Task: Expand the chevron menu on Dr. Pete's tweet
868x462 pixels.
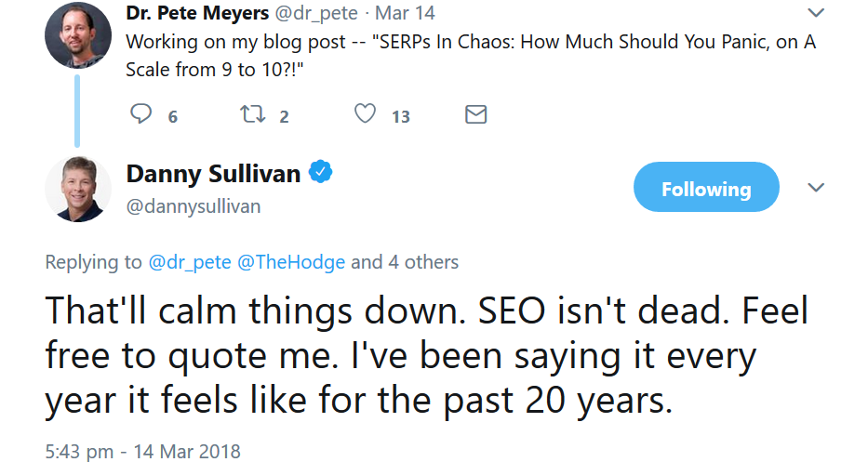Action: coord(816,13)
